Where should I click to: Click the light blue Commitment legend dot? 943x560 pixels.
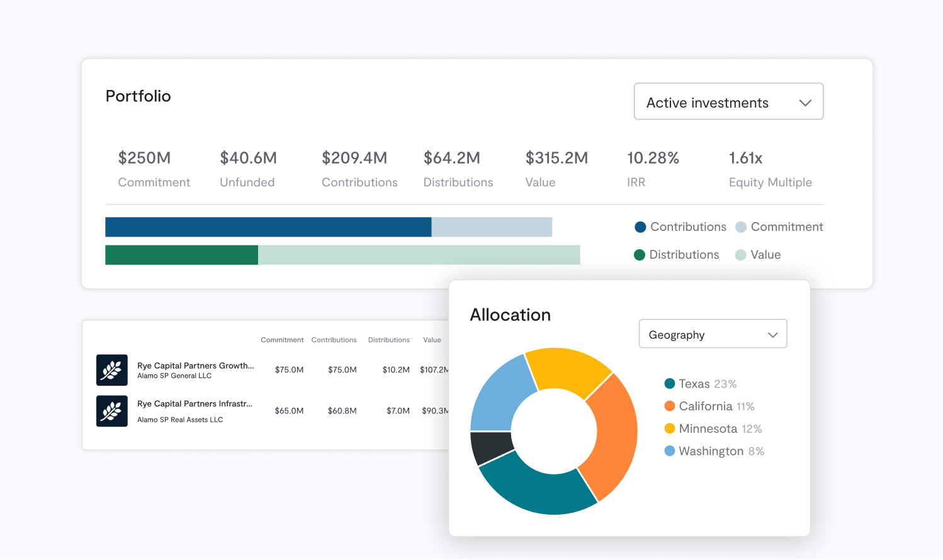[x=741, y=227]
